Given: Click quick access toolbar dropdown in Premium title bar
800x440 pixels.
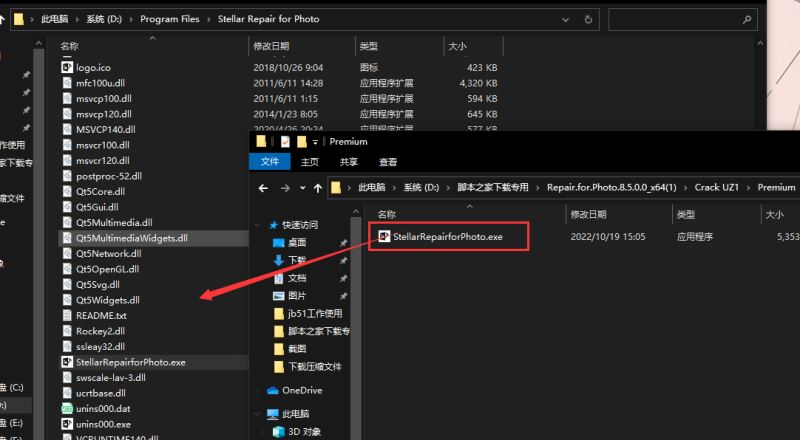Looking at the screenshot, I should (x=315, y=142).
